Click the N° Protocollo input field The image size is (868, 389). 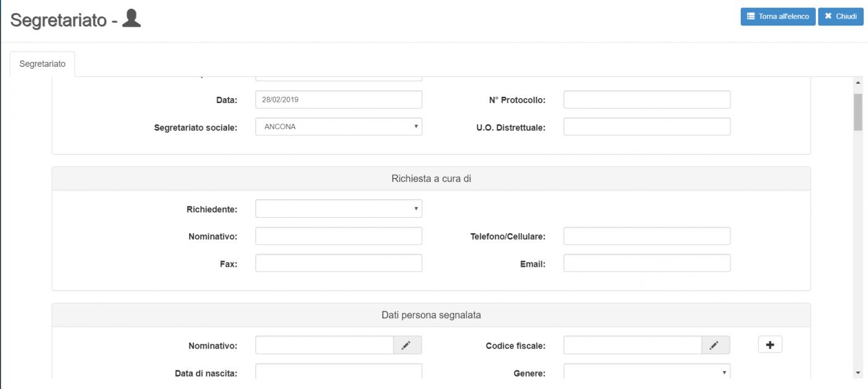[647, 99]
